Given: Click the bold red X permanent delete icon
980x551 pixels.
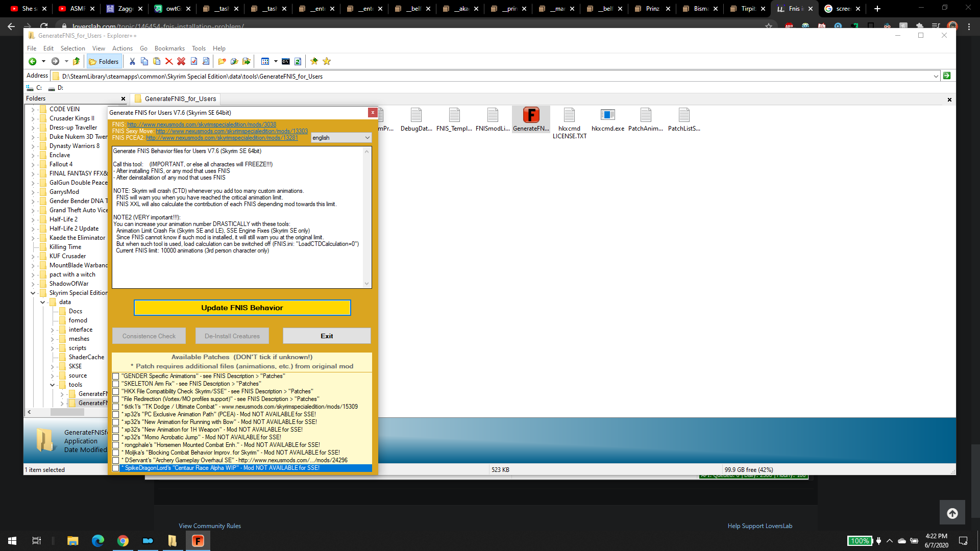Looking at the screenshot, I should coord(181,61).
